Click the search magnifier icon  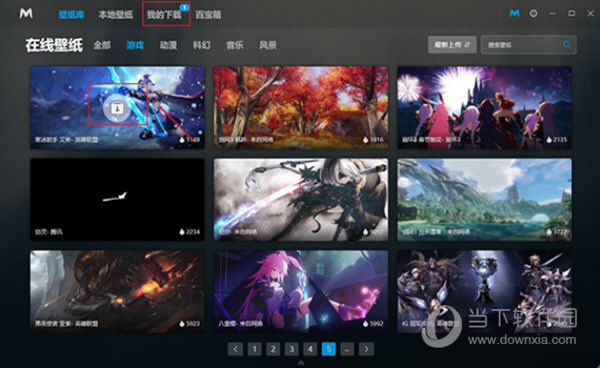click(x=567, y=45)
